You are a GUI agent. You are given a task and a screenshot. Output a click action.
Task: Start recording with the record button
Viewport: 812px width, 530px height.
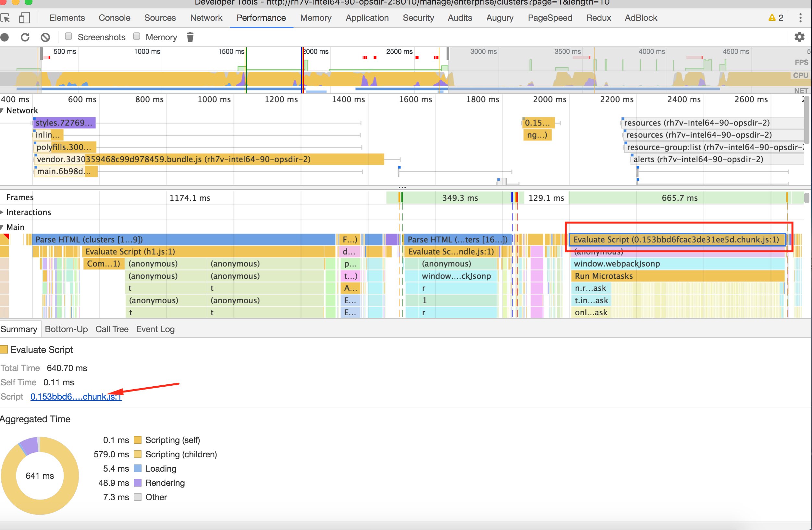pos(5,37)
